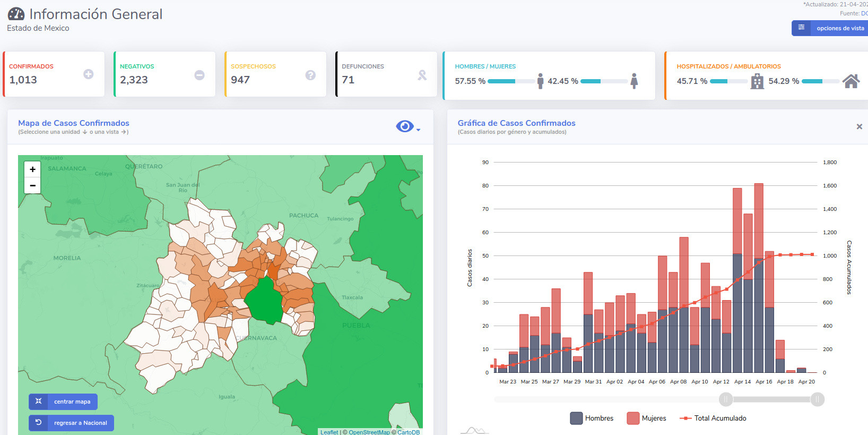This screenshot has width=868, height=435.
Task: Click the CUERNAVACA label on map
Action: point(256,338)
